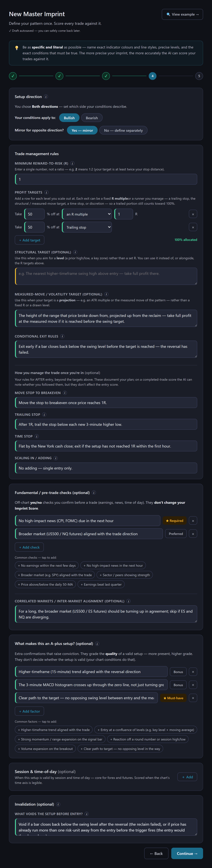Remove the Trailing stop profit target row
This screenshot has height=868, width=212.
tap(193, 227)
